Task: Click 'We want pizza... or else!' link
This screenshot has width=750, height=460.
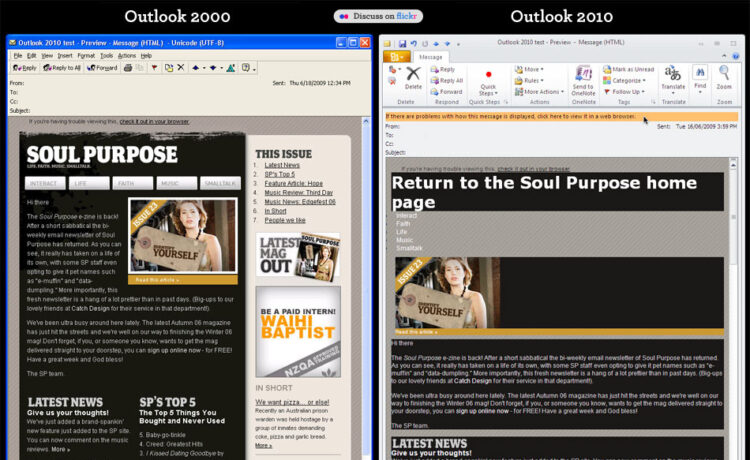Action: click(x=292, y=402)
